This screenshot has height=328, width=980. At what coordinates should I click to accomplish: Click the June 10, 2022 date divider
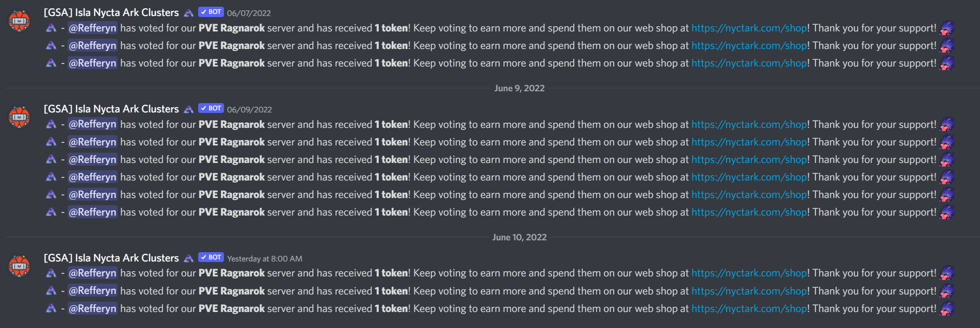coord(519,237)
